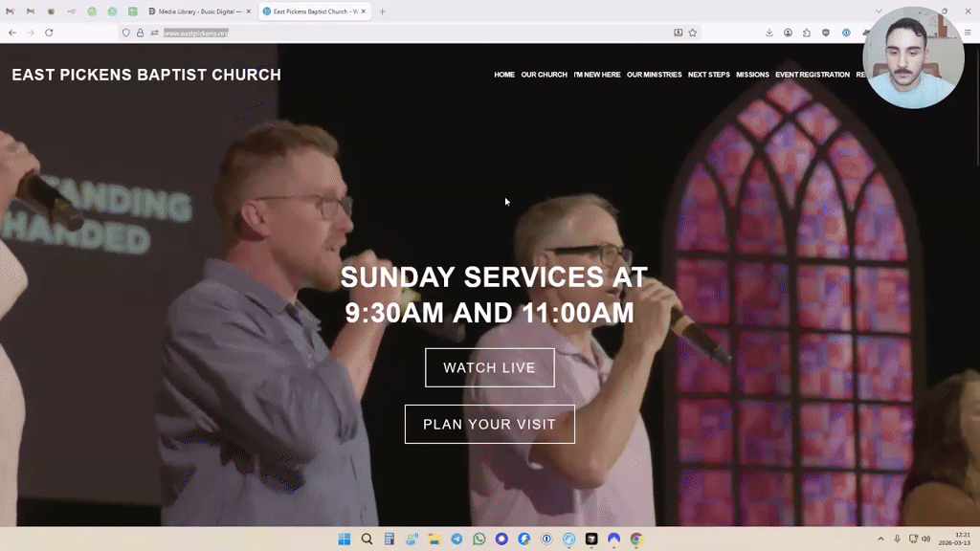
Task: Click the presenter webcam bubble overlay
Action: (913, 57)
